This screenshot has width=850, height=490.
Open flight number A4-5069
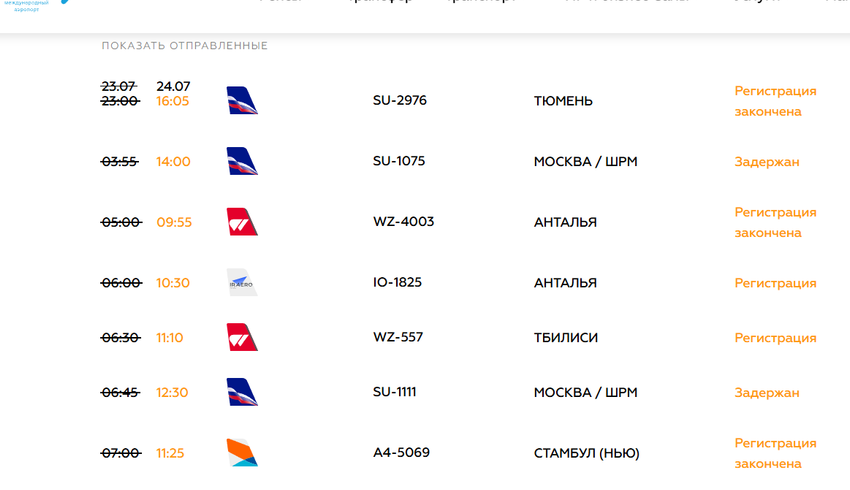[401, 453]
